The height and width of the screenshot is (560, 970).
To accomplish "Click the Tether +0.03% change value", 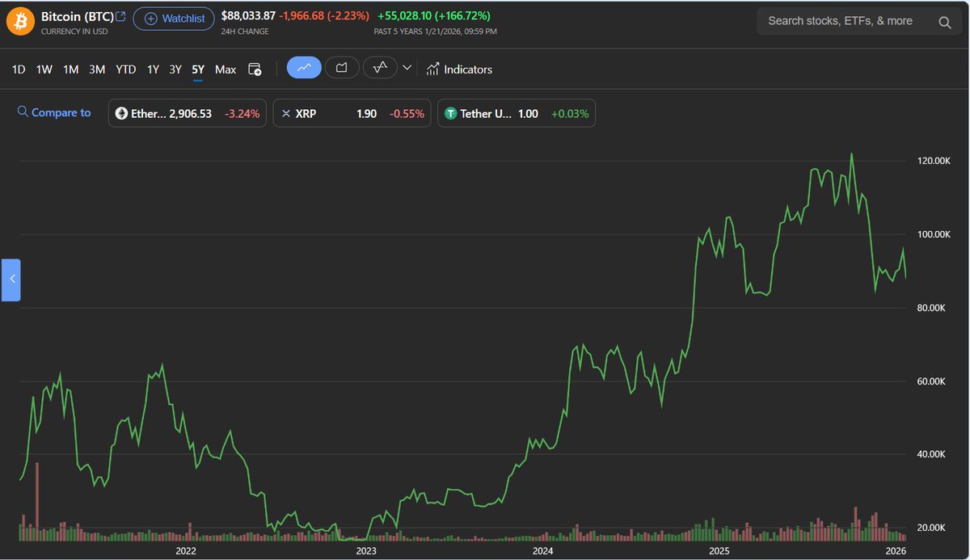I will [570, 114].
